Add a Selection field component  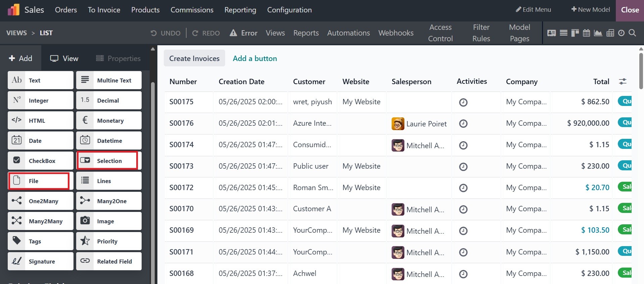[109, 161]
